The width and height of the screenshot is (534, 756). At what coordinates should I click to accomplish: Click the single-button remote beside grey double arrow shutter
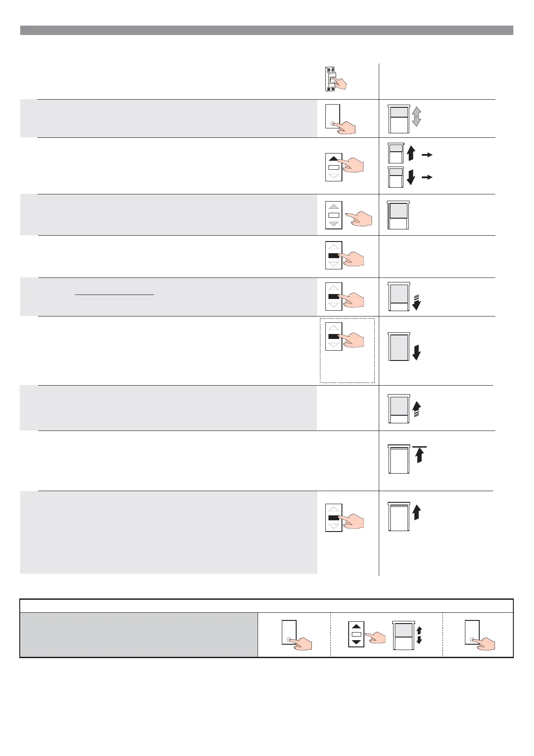point(340,119)
